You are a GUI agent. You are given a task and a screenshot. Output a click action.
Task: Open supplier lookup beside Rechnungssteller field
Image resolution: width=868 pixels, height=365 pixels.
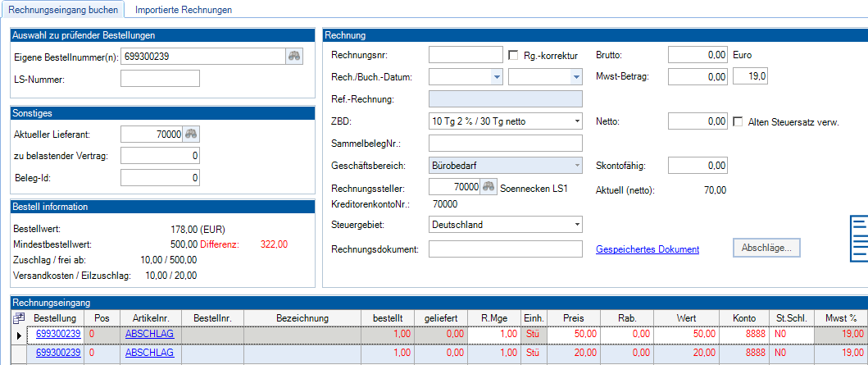pos(489,187)
